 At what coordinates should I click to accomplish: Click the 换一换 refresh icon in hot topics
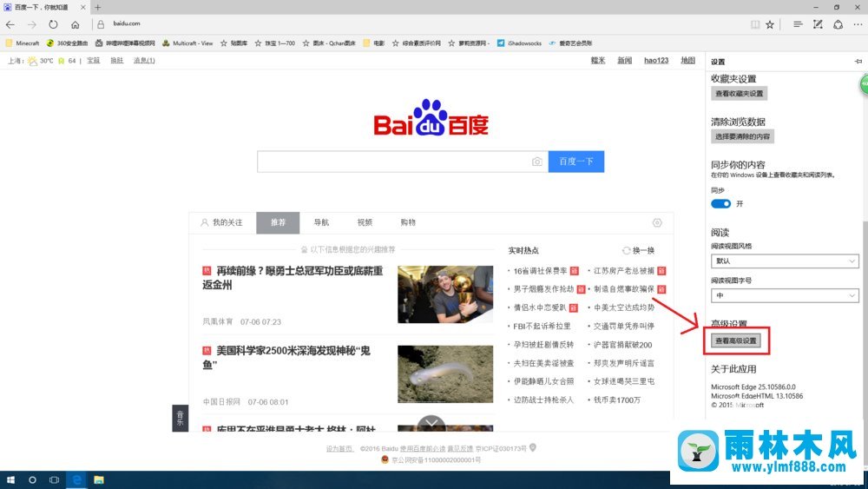(x=626, y=250)
